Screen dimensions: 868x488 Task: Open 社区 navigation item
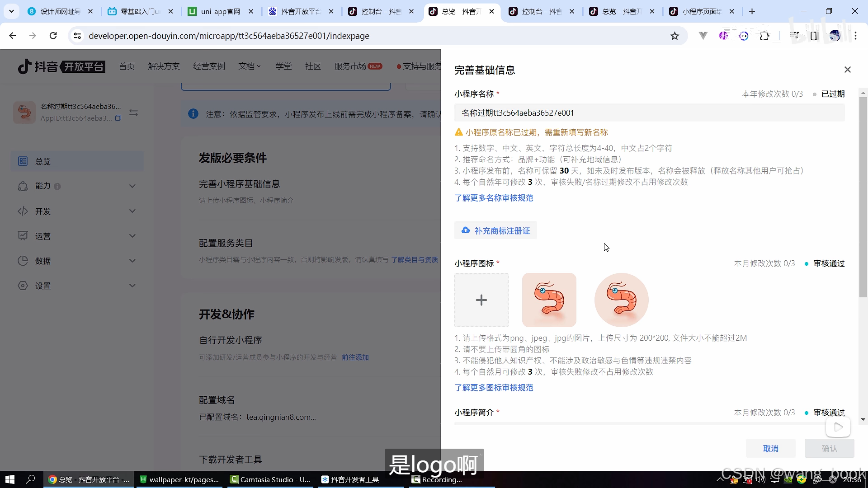[x=313, y=66]
